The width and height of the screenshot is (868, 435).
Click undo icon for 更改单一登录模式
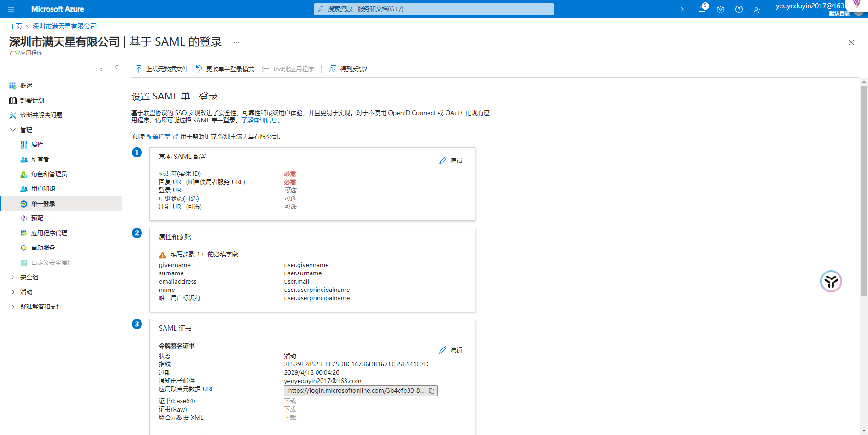coord(199,69)
